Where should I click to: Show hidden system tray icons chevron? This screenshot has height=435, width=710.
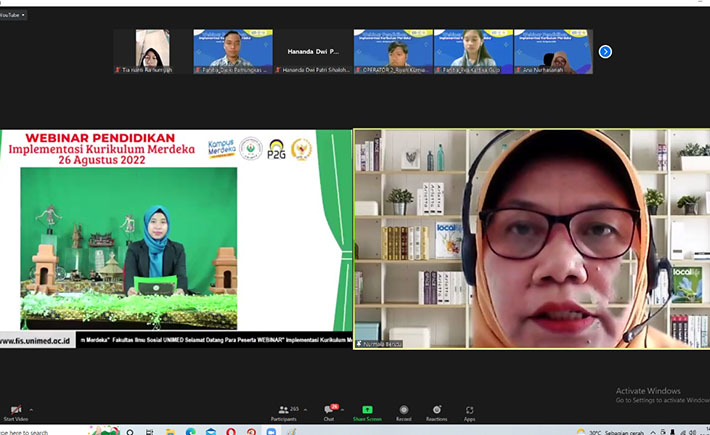pyautogui.click(x=653, y=432)
